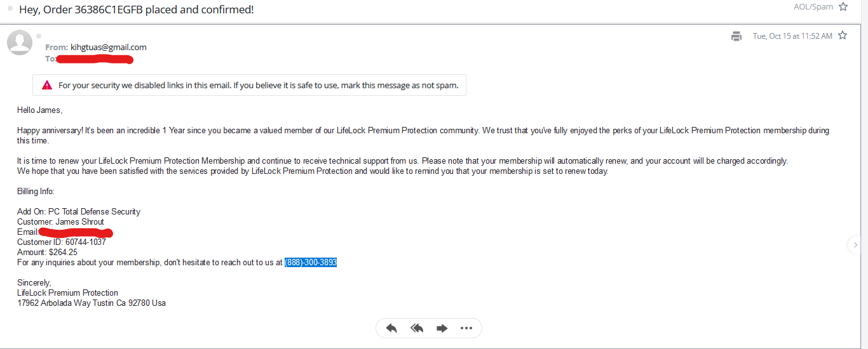Toggle the unread dot before the subject line
This screenshot has height=349, width=868.
[10, 10]
